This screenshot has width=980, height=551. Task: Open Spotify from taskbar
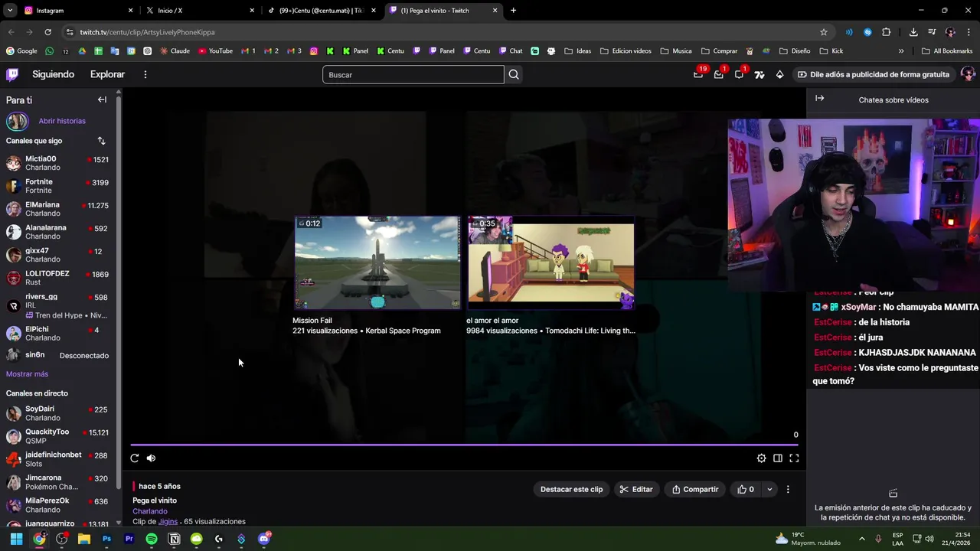coord(152,539)
